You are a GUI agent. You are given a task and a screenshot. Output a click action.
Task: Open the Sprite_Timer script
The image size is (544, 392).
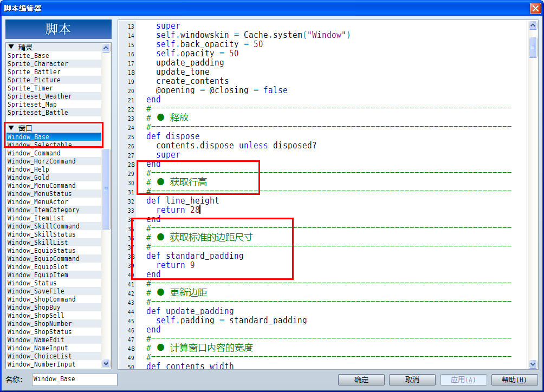pyautogui.click(x=54, y=88)
